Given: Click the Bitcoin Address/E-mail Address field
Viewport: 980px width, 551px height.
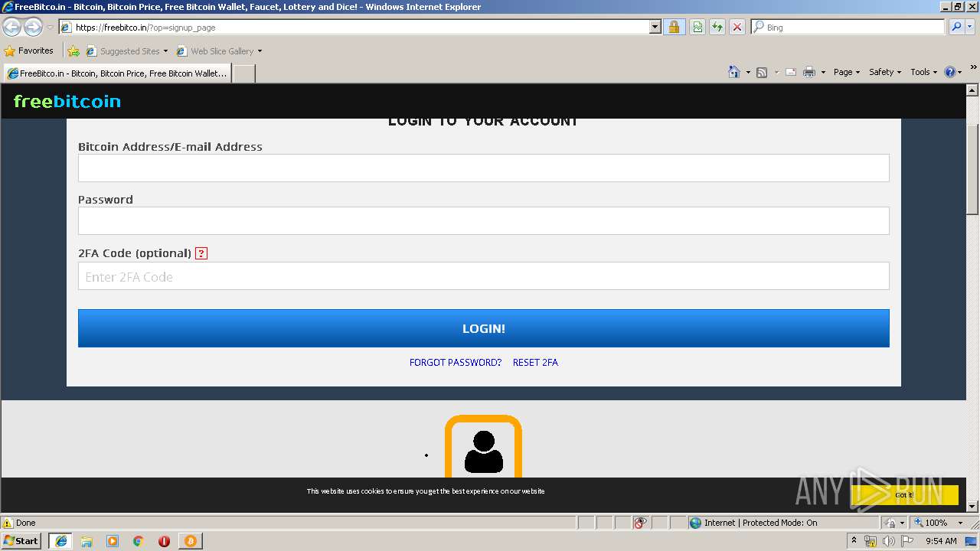Looking at the screenshot, I should 483,168.
